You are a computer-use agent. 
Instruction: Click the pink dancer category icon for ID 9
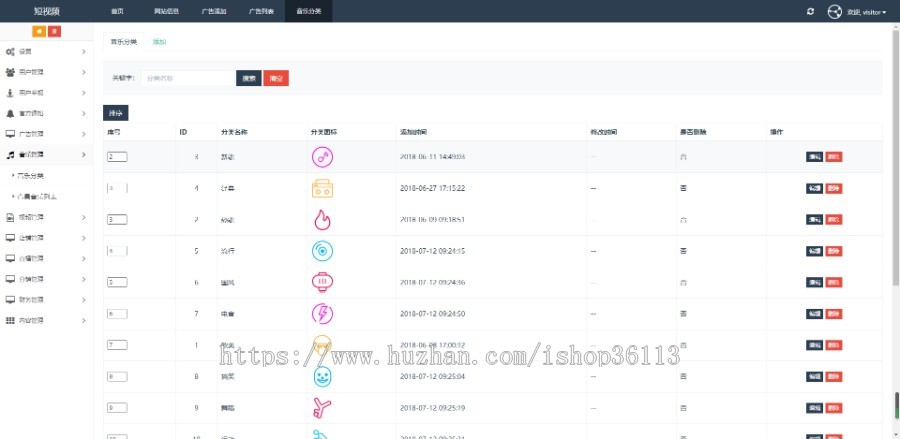[322, 408]
